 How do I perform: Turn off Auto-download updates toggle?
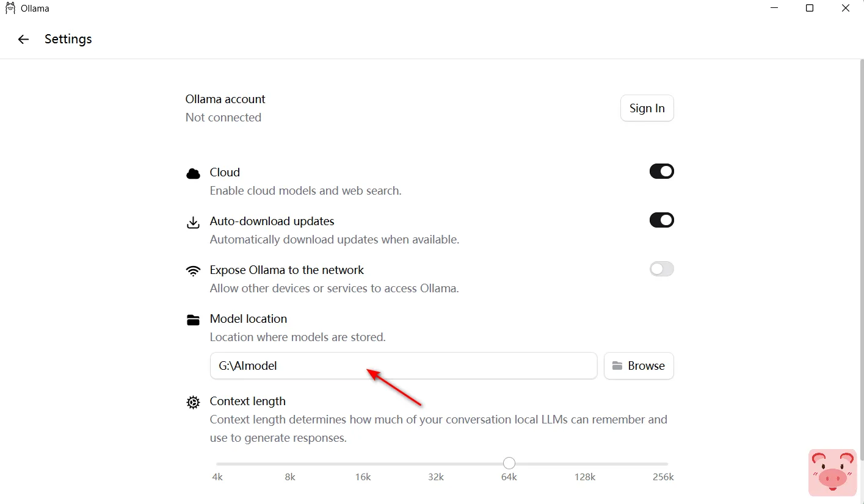point(661,220)
